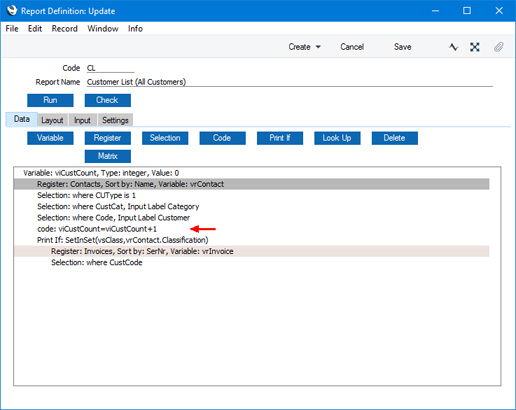Image resolution: width=516 pixels, height=410 pixels.
Task: Click Save in the toolbar
Action: click(x=403, y=47)
